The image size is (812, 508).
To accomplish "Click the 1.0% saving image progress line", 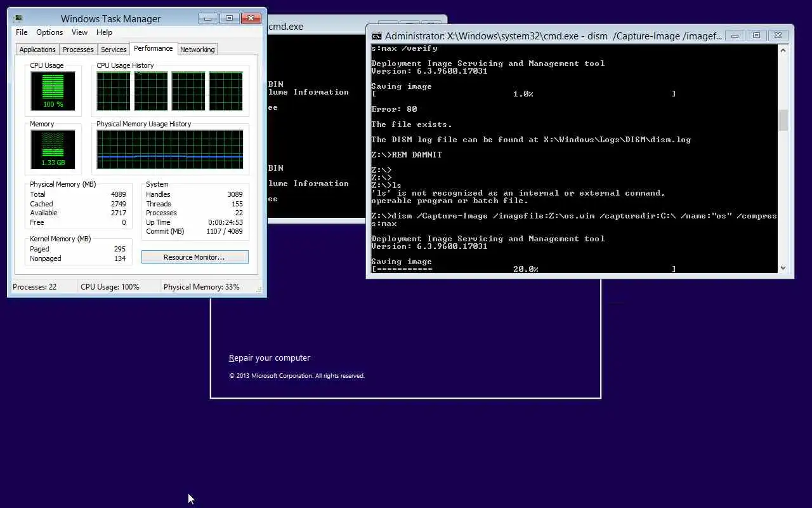I will [523, 94].
